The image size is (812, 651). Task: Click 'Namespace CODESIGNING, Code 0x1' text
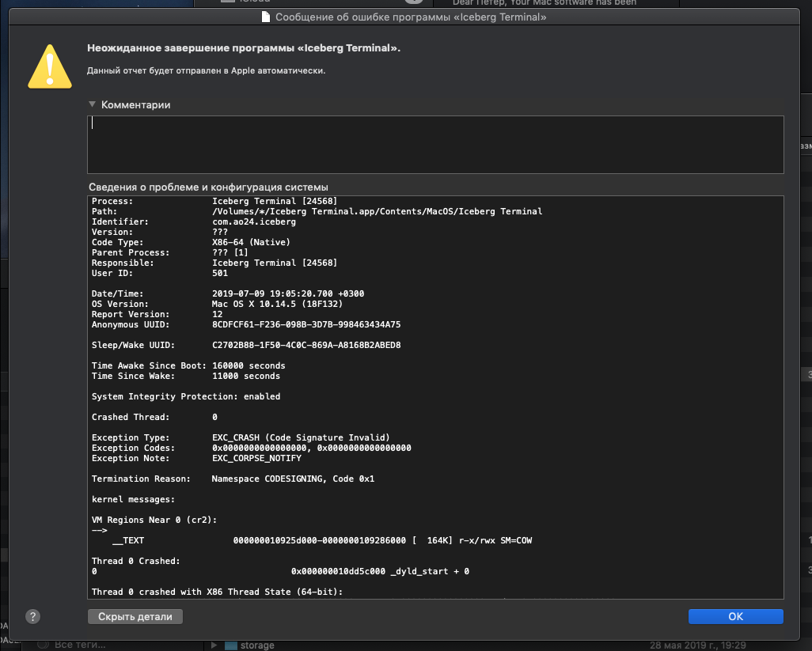click(x=293, y=479)
